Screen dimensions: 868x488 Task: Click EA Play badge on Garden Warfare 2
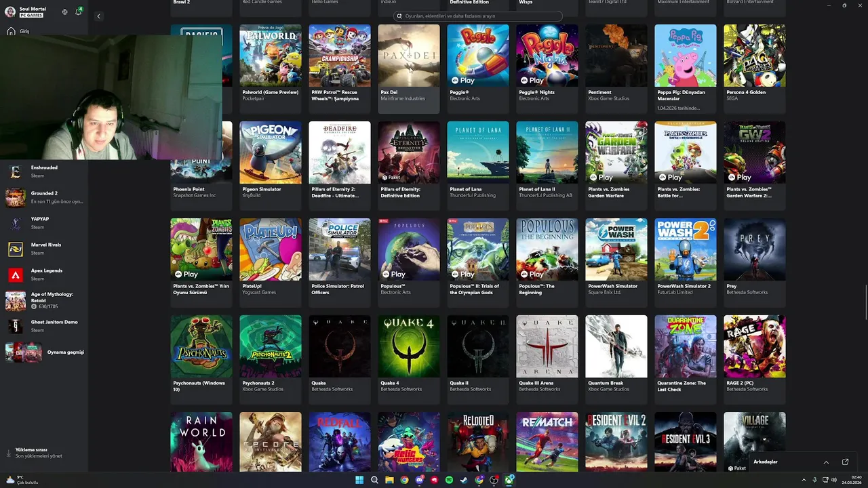pyautogui.click(x=739, y=177)
